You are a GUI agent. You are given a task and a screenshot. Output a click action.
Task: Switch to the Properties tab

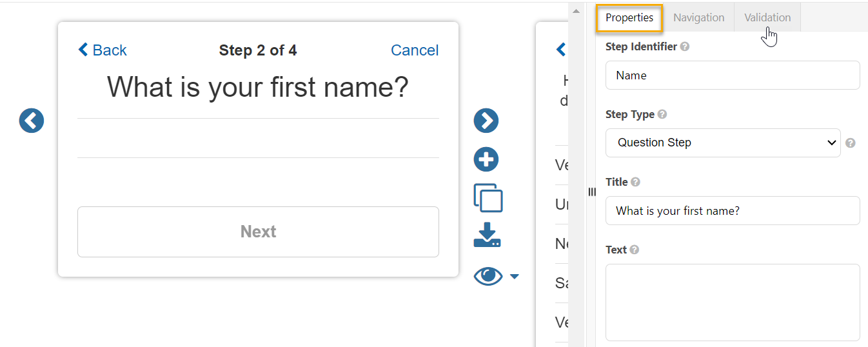(x=629, y=18)
